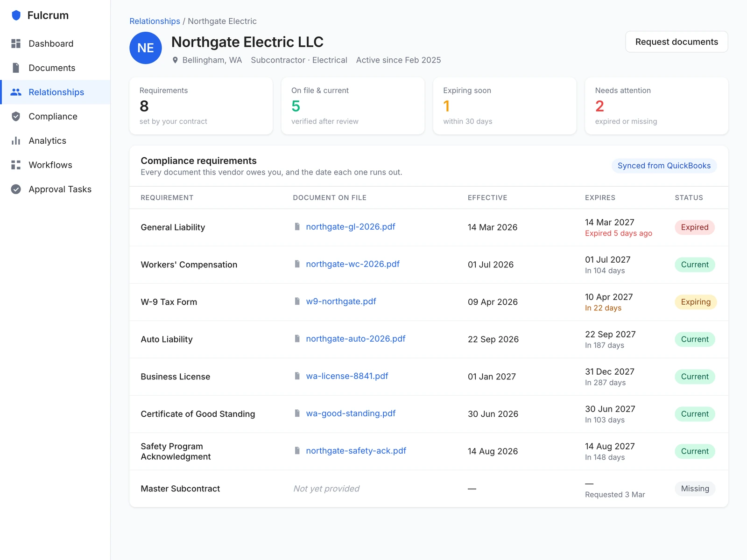The height and width of the screenshot is (560, 747).
Task: Open Workflows from sidebar
Action: [x=55, y=165]
